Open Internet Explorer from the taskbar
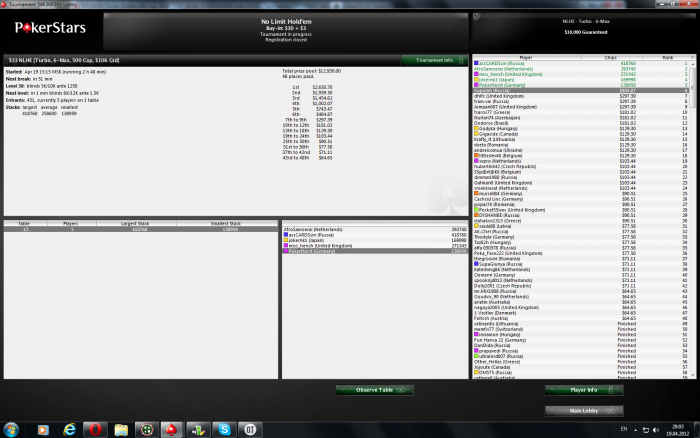The height and width of the screenshot is (438, 700). pos(69,430)
